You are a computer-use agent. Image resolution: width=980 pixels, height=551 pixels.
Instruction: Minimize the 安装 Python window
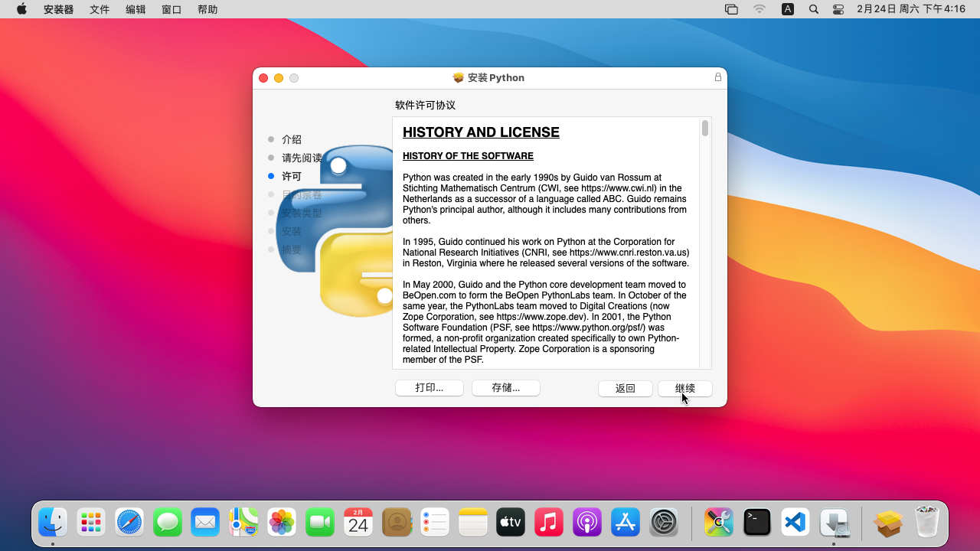pos(279,78)
